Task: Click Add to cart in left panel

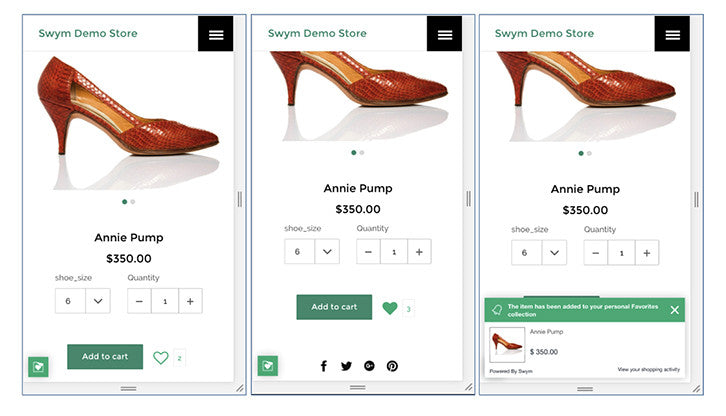Action: click(105, 357)
